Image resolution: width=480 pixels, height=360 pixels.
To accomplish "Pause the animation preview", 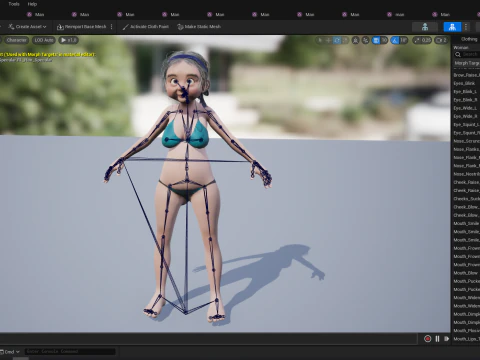I will coord(437,339).
